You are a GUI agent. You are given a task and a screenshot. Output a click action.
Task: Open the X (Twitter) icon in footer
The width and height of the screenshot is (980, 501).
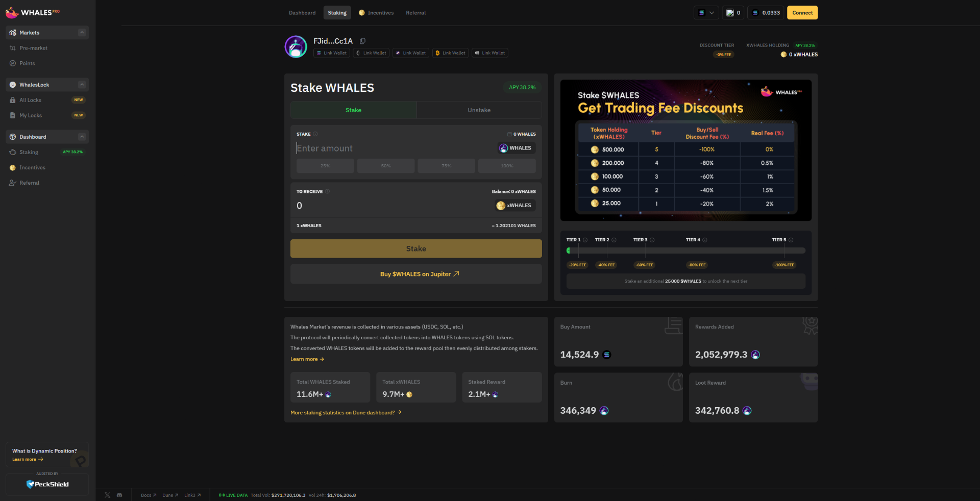(x=107, y=495)
